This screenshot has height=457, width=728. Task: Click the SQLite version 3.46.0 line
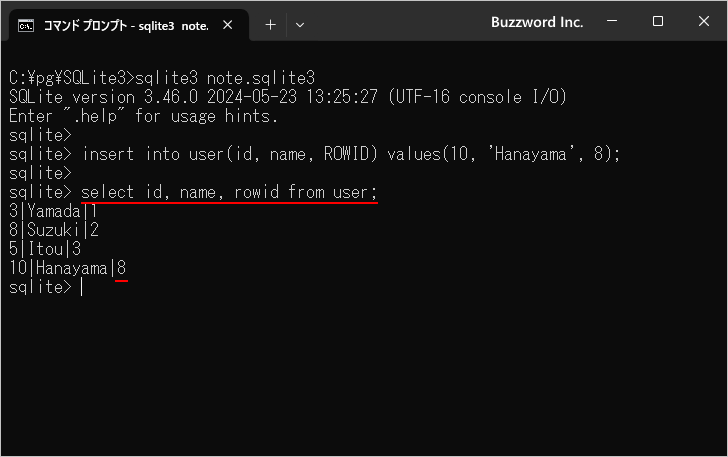tap(288, 97)
